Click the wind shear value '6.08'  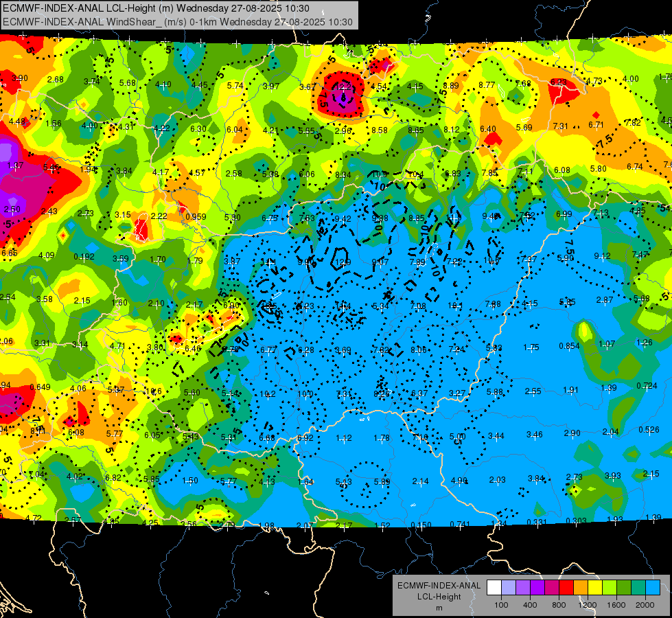tap(562, 170)
